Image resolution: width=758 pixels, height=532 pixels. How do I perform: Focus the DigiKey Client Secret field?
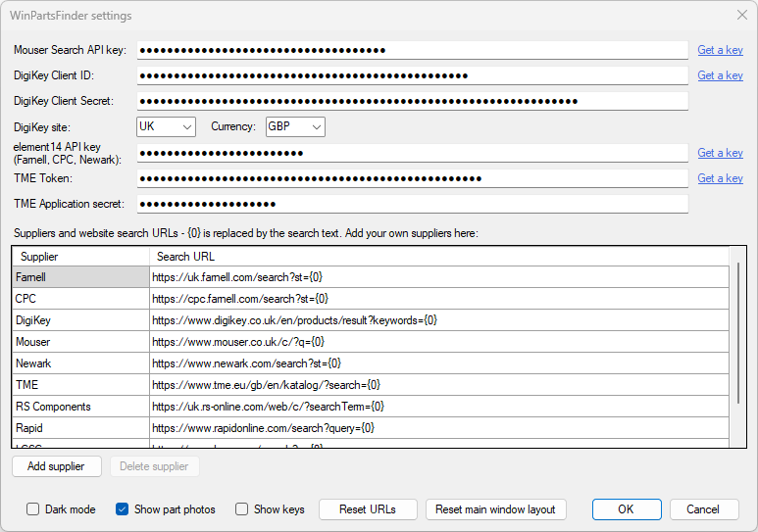click(413, 101)
